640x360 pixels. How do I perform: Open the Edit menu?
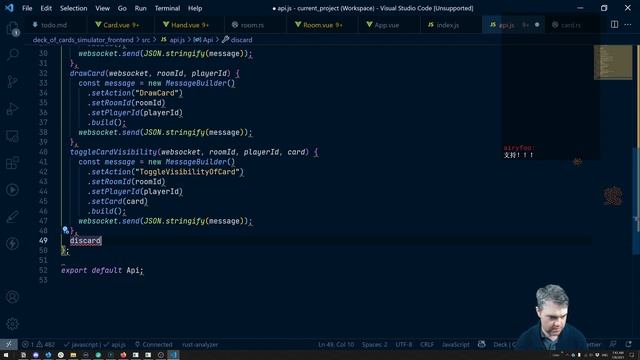[x=46, y=8]
